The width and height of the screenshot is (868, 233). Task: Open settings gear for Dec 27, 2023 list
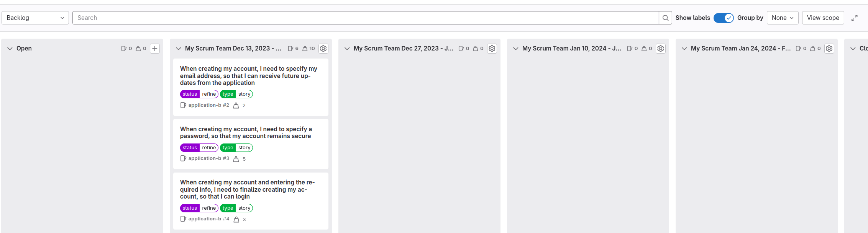click(492, 49)
